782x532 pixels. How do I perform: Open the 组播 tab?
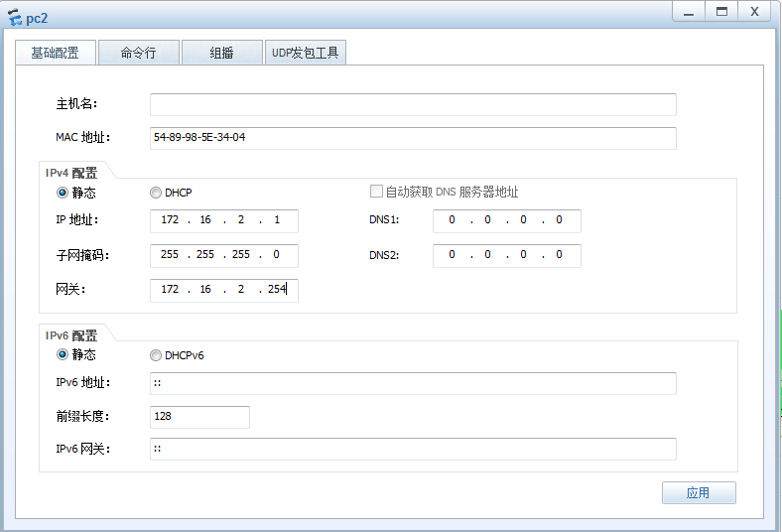pos(222,53)
